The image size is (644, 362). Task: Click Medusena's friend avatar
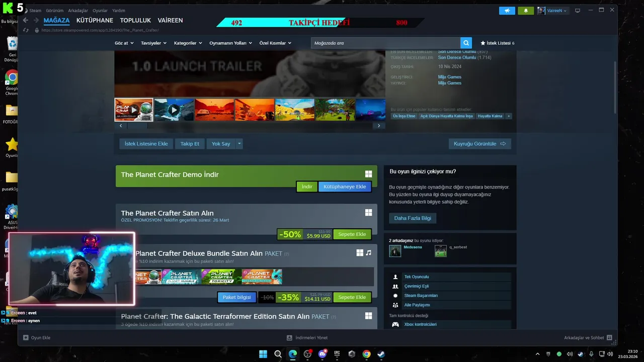395,251
